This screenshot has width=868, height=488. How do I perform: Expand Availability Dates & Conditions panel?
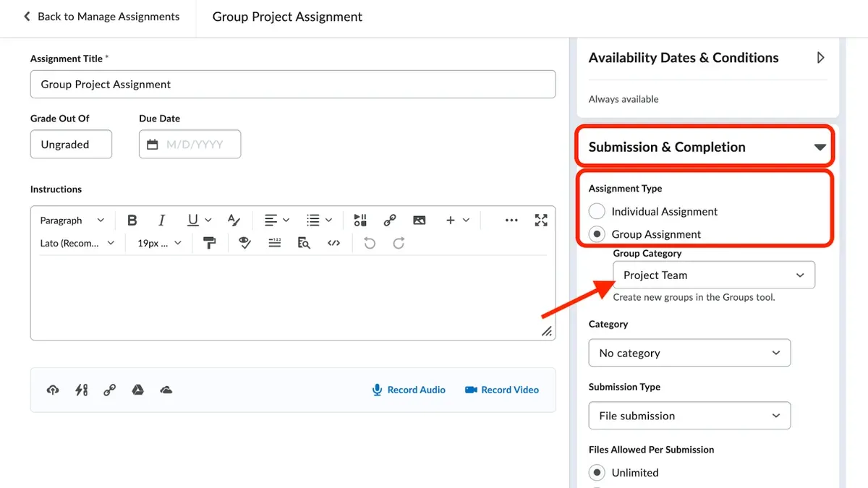820,58
